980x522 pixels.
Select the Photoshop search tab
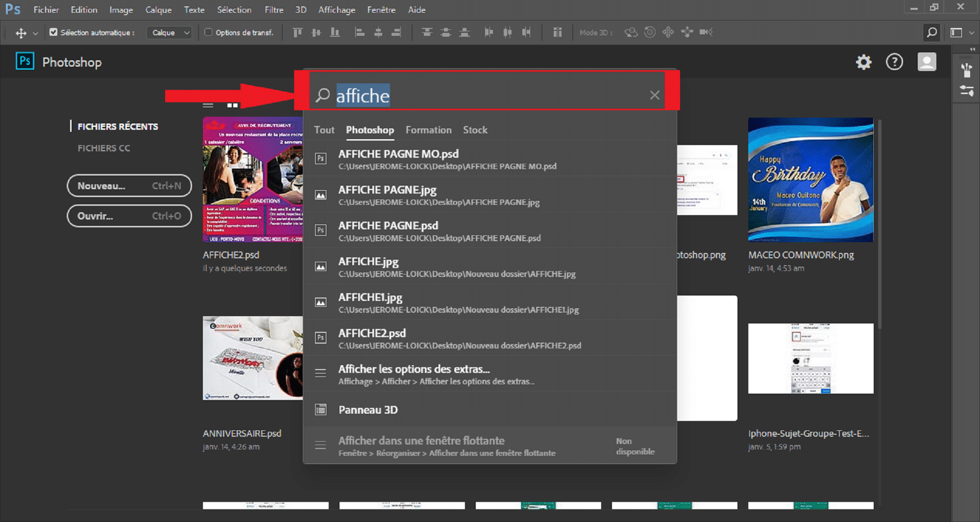pos(370,130)
